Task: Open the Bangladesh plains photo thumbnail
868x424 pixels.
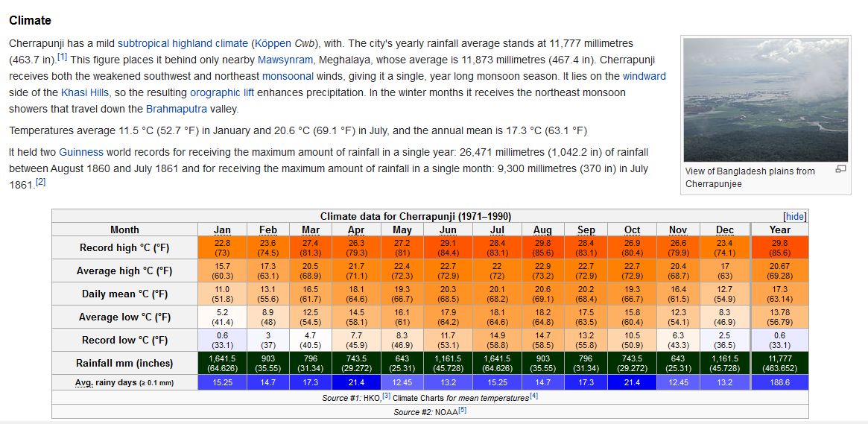Action: (766, 100)
